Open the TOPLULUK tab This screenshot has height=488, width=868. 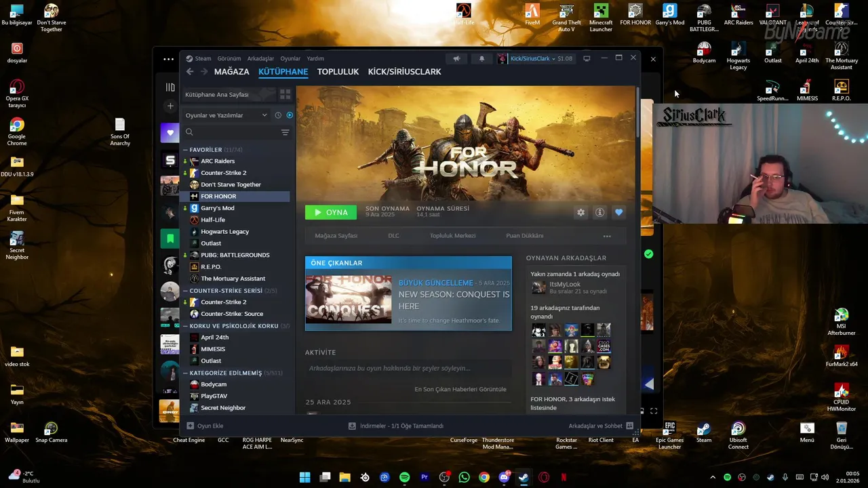point(338,71)
